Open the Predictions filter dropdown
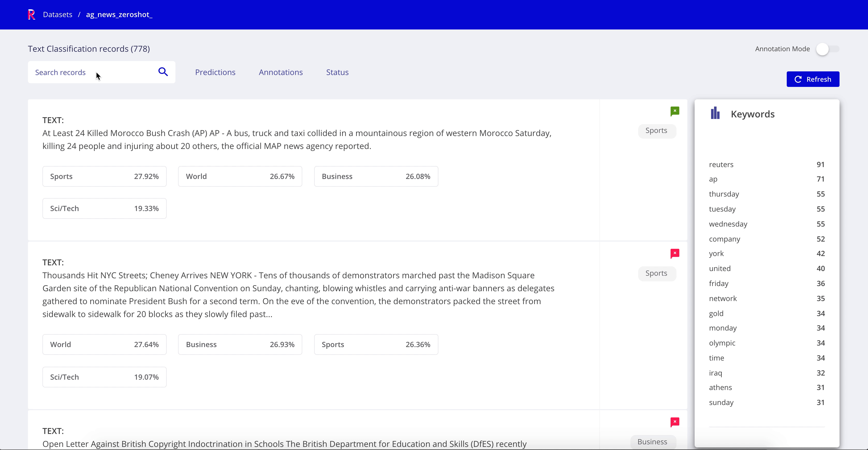Image resolution: width=868 pixels, height=450 pixels. pos(215,72)
